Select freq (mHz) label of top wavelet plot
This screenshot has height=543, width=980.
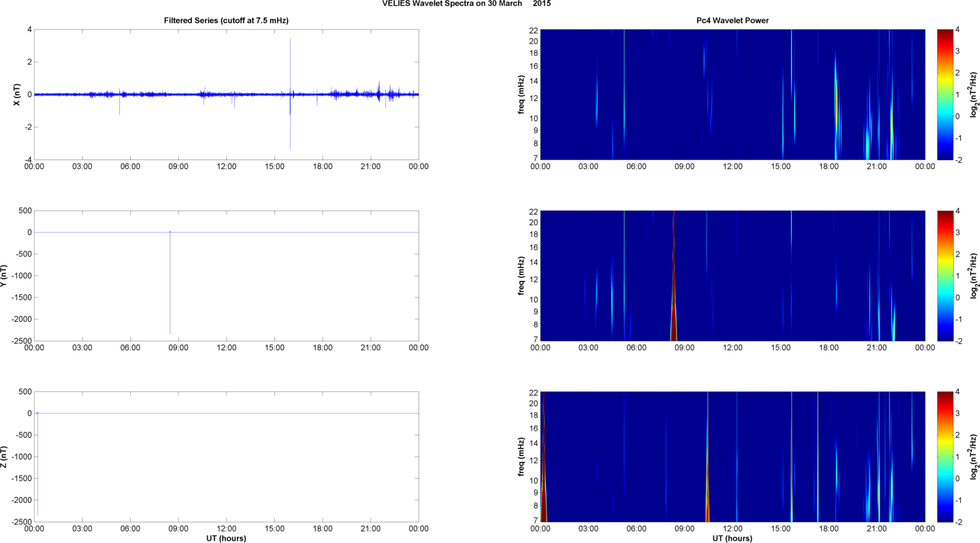tap(521, 94)
